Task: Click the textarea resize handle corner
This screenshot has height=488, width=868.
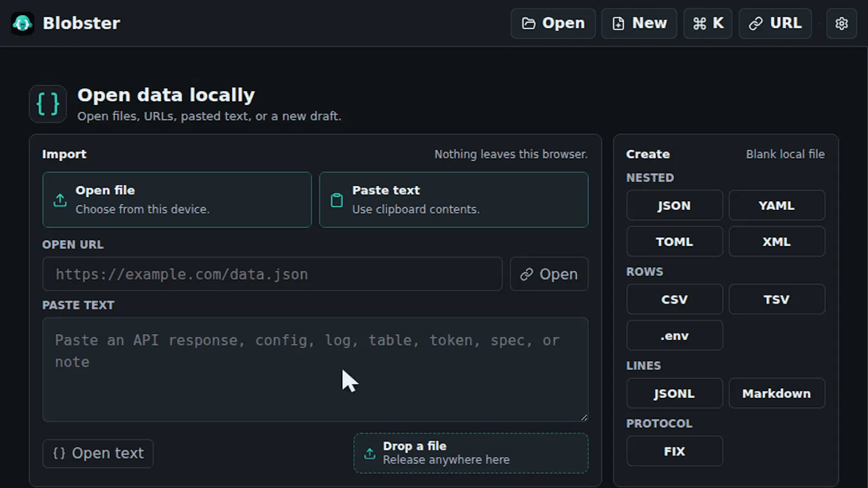Action: tap(584, 417)
